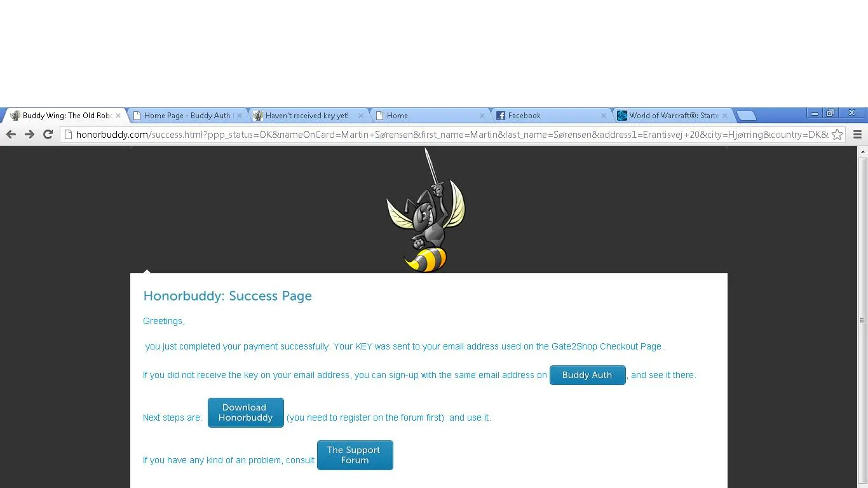Close the World of Warcraft tab
Screen dimensions: 868x488
724,116
